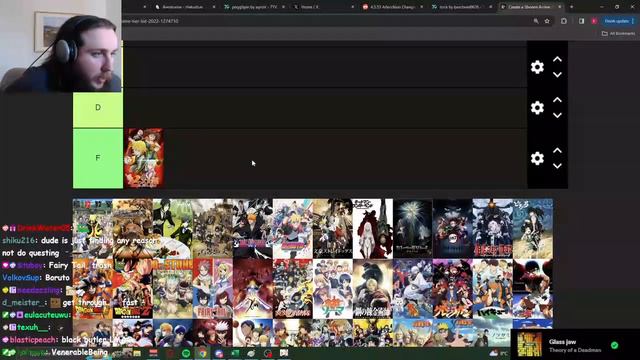Open File Explorer from the taskbar
The width and height of the screenshot is (640, 360).
tap(137, 353)
